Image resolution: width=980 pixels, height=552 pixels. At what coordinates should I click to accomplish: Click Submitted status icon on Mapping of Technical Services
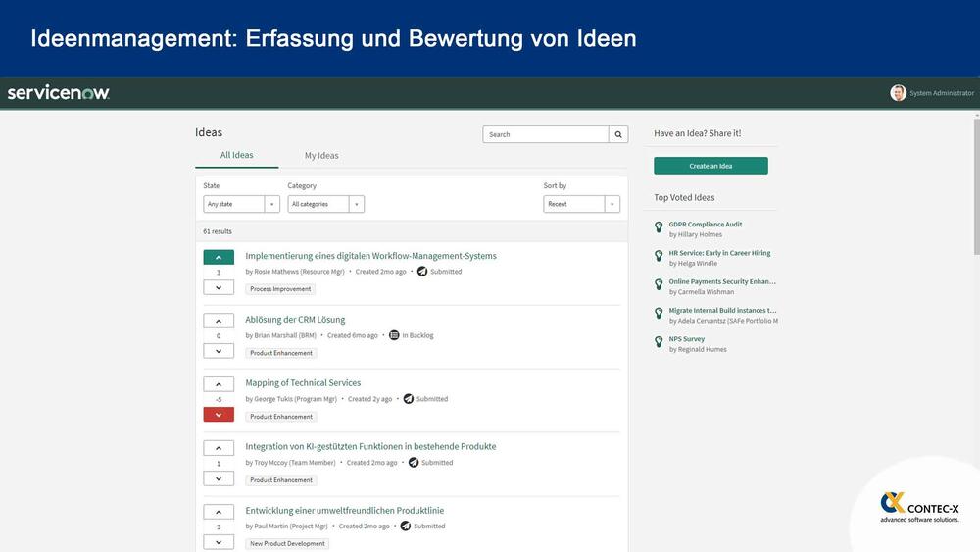pos(408,399)
